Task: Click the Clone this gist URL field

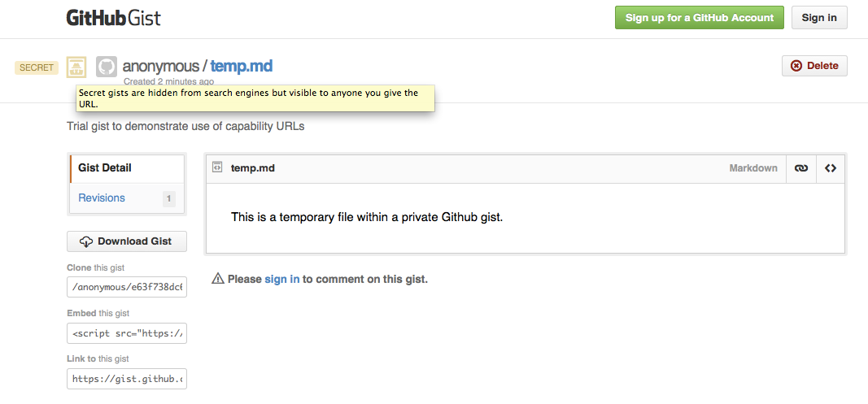Action: [127, 287]
